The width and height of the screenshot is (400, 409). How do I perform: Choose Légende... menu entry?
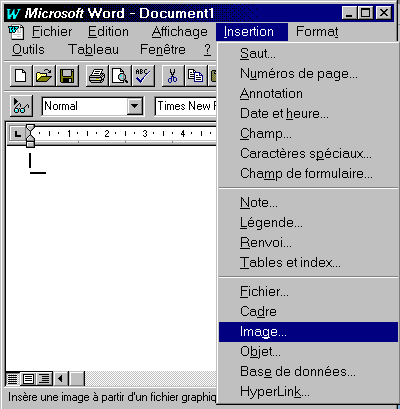(308, 223)
